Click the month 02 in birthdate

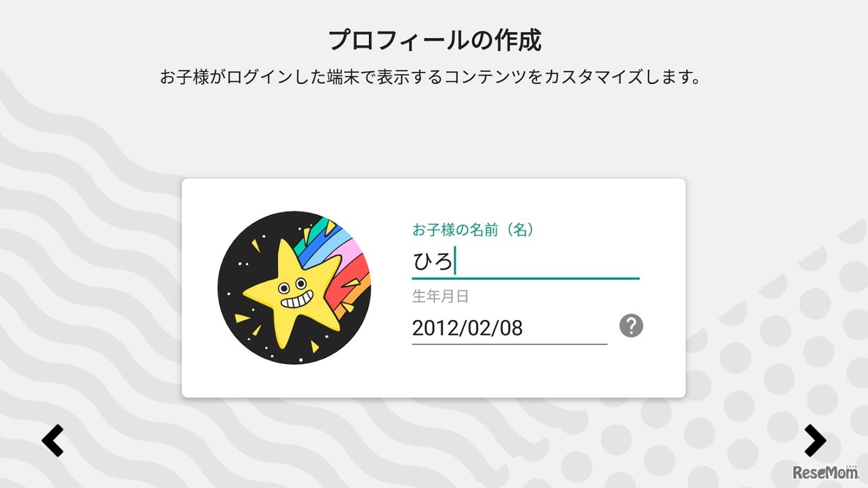[477, 329]
